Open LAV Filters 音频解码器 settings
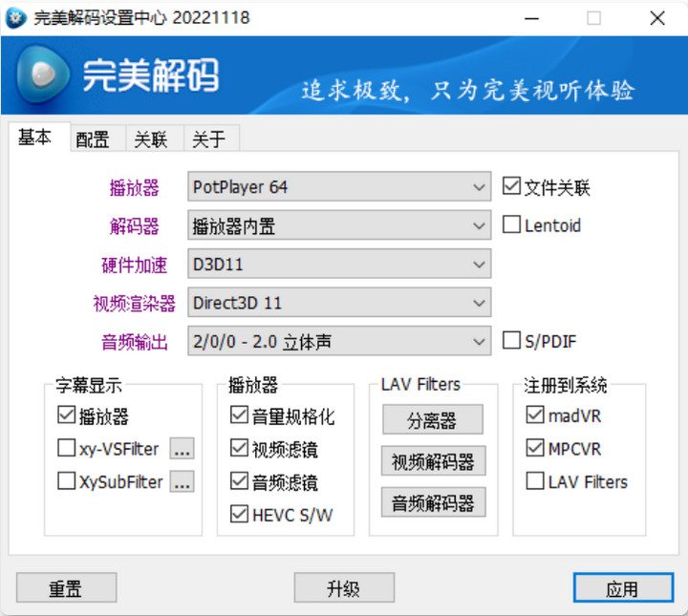The height and width of the screenshot is (616, 688). (433, 502)
